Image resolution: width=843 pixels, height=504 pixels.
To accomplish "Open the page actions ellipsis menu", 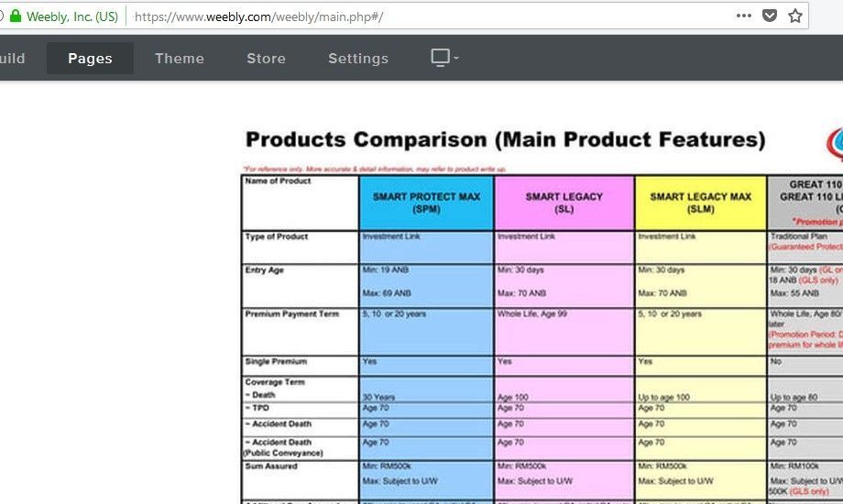I will [743, 16].
